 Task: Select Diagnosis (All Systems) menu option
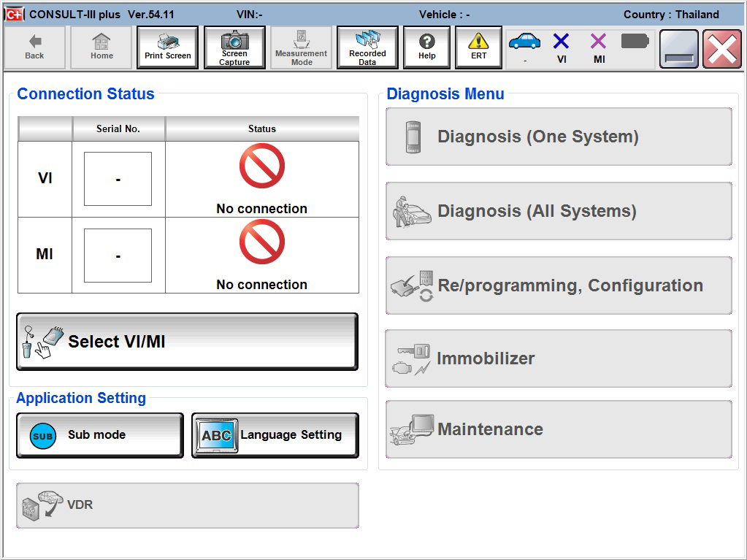point(559,211)
